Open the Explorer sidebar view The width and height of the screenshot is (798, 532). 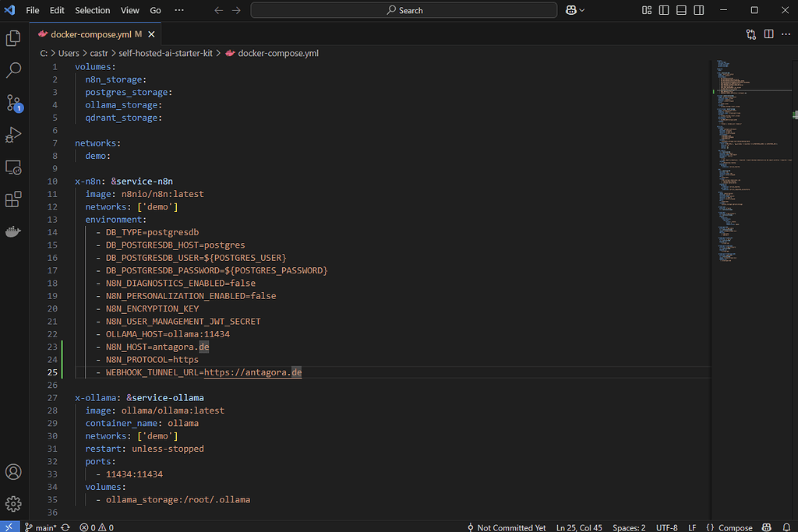pyautogui.click(x=12, y=37)
